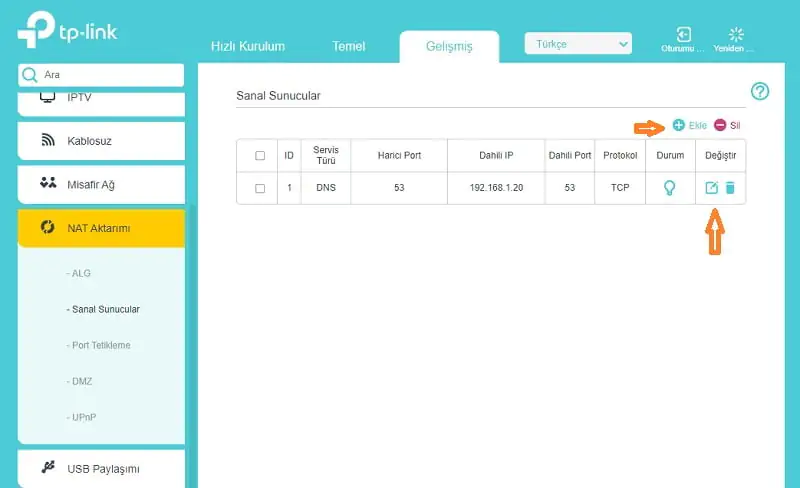Click the IPTV monitor icon

[47, 96]
